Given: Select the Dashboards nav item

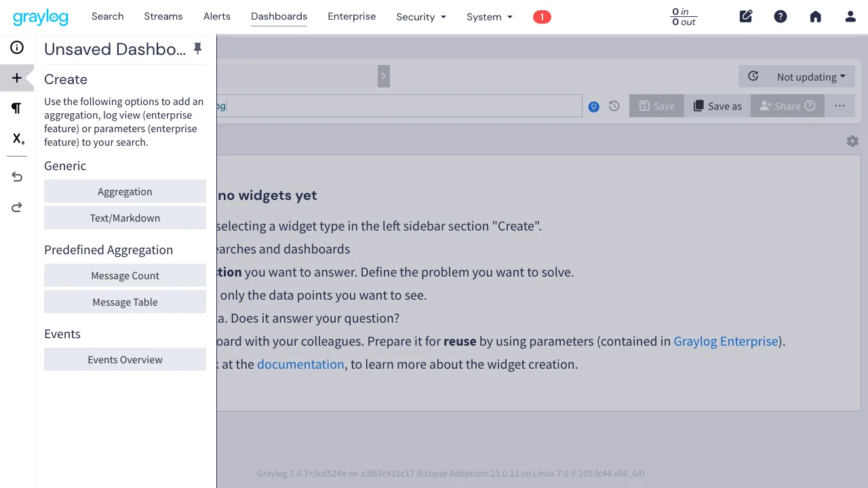Looking at the screenshot, I should point(279,16).
